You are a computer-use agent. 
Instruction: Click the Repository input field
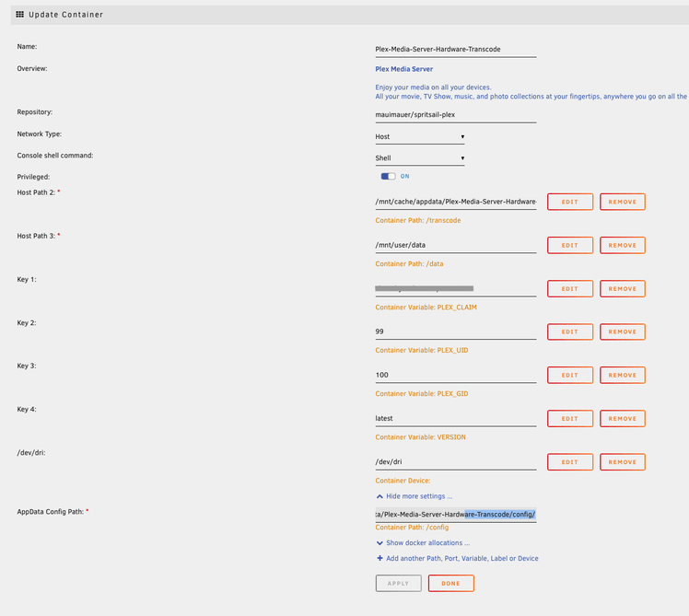455,115
